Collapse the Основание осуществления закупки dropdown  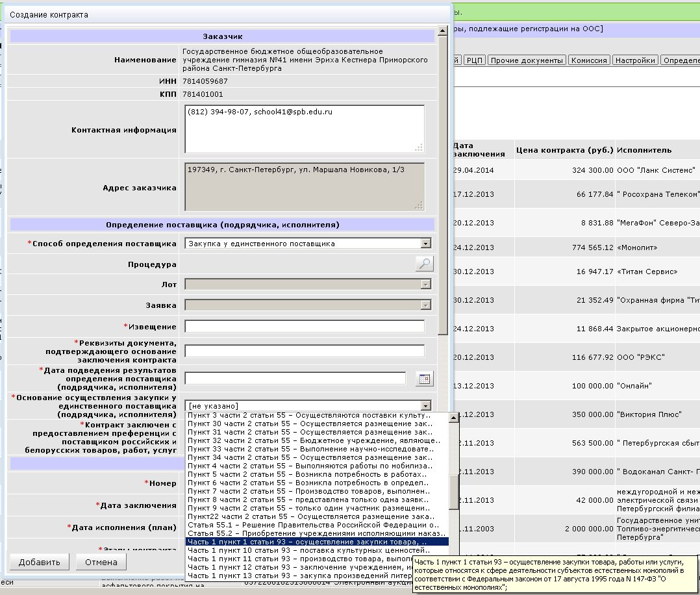point(426,406)
